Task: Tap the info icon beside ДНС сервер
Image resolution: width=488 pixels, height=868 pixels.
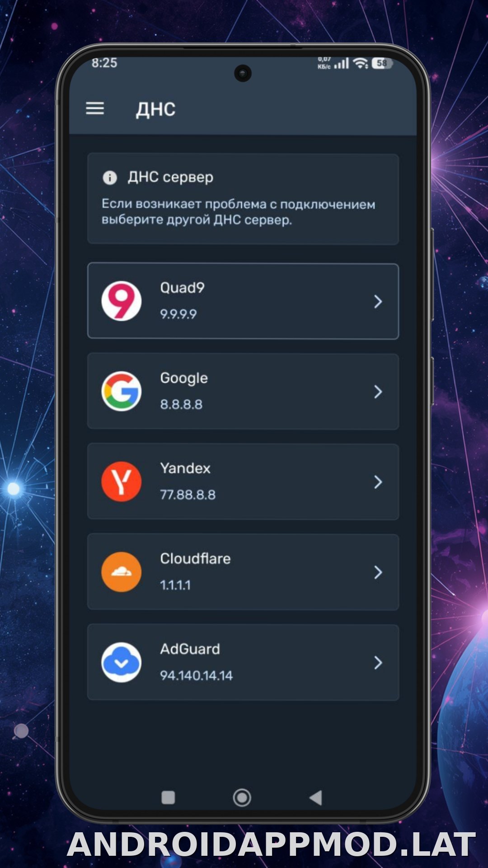Action: coord(110,178)
